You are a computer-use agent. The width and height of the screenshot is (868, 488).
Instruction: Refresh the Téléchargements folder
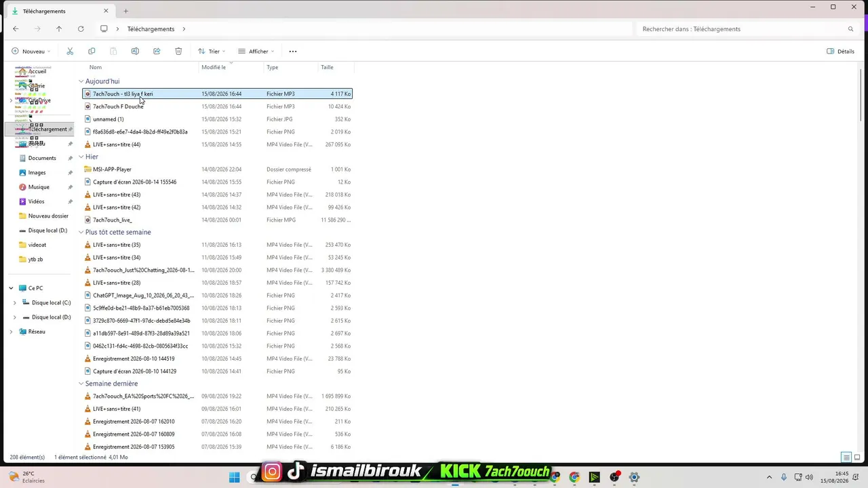click(x=81, y=29)
